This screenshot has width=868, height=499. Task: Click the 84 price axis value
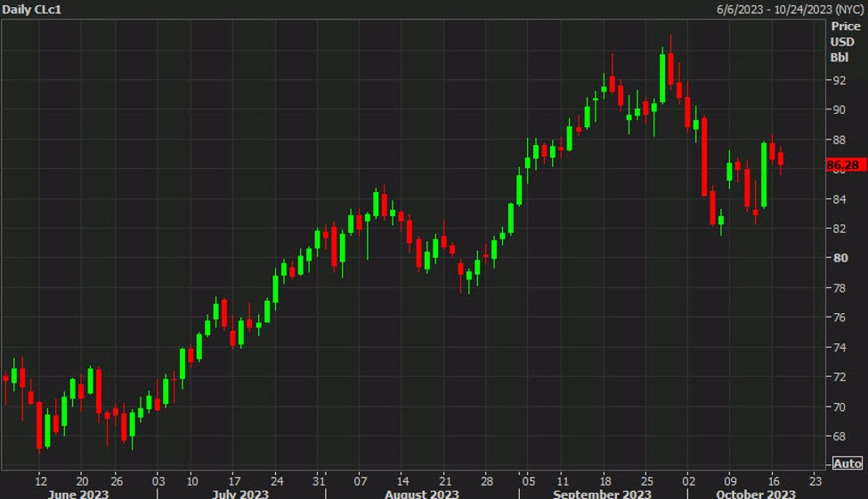coord(840,199)
